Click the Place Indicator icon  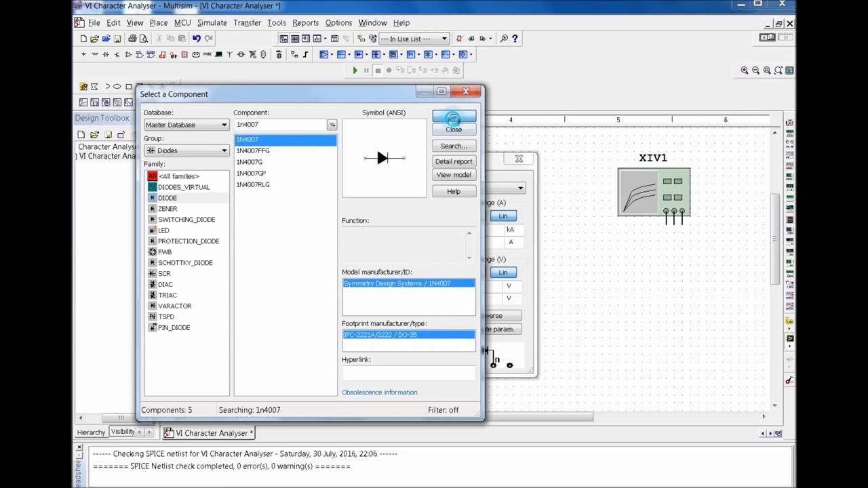tap(184, 54)
